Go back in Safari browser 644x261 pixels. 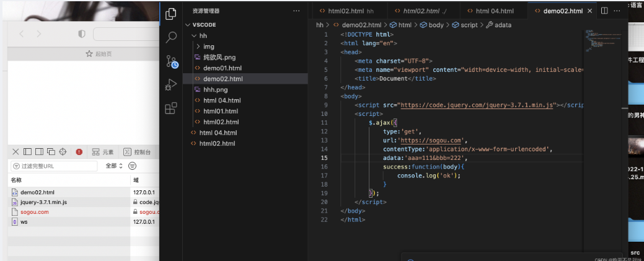[22, 34]
